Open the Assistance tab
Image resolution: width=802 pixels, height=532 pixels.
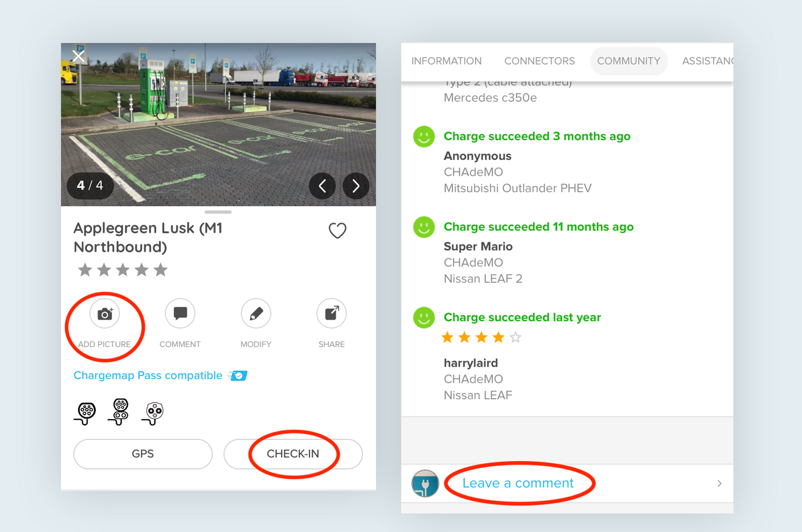[707, 61]
